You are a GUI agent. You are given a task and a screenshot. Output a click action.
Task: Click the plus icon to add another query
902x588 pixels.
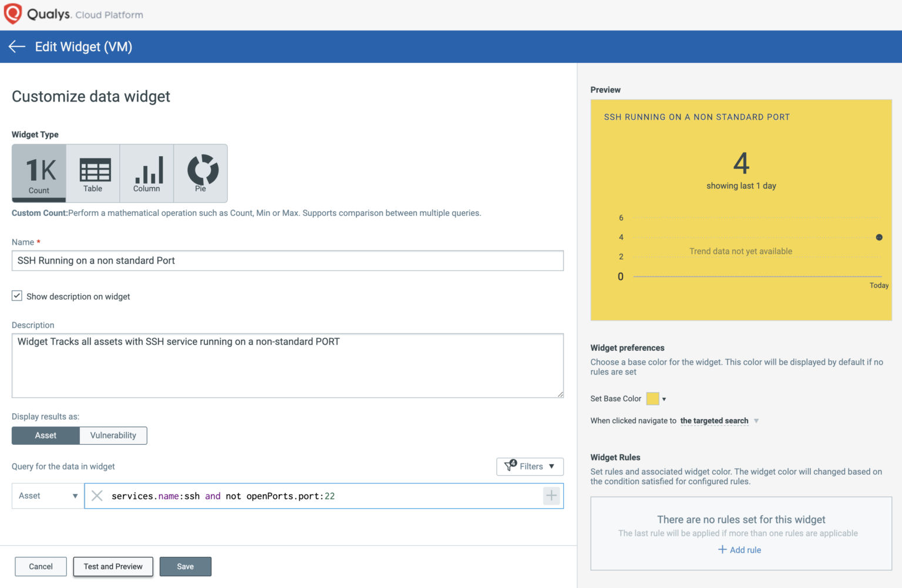(x=551, y=496)
